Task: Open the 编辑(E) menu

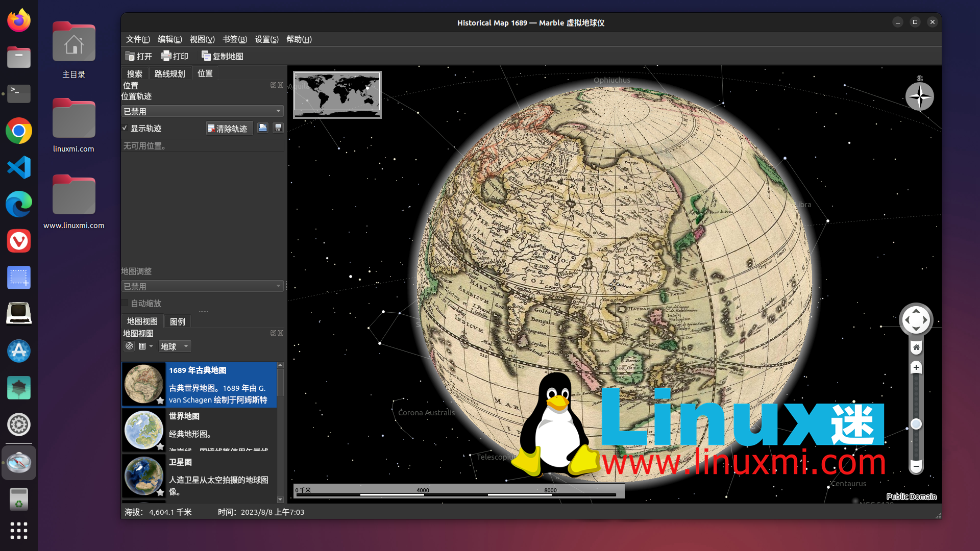Action: click(170, 39)
